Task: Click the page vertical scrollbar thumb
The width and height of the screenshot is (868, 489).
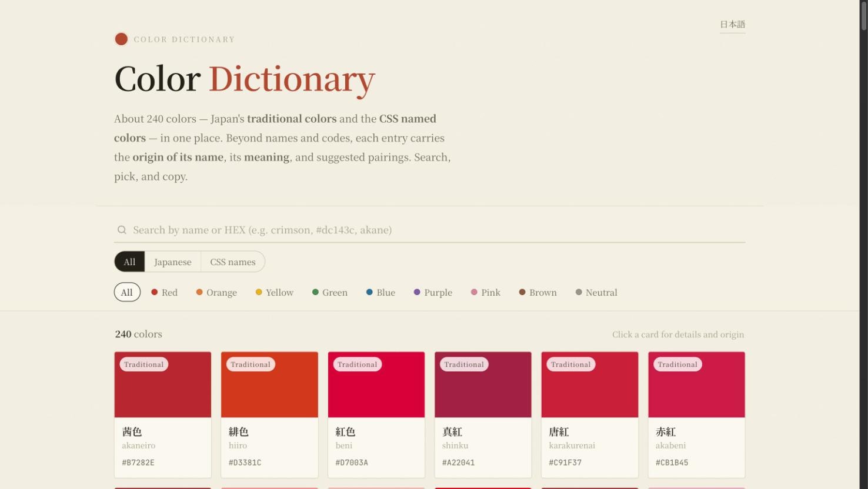Action: pyautogui.click(x=864, y=15)
